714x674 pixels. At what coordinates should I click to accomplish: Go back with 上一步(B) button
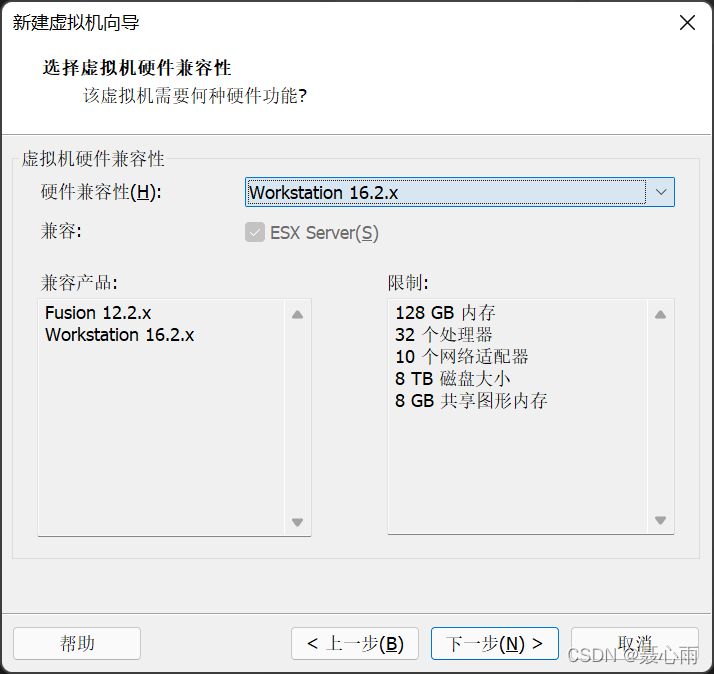point(355,643)
